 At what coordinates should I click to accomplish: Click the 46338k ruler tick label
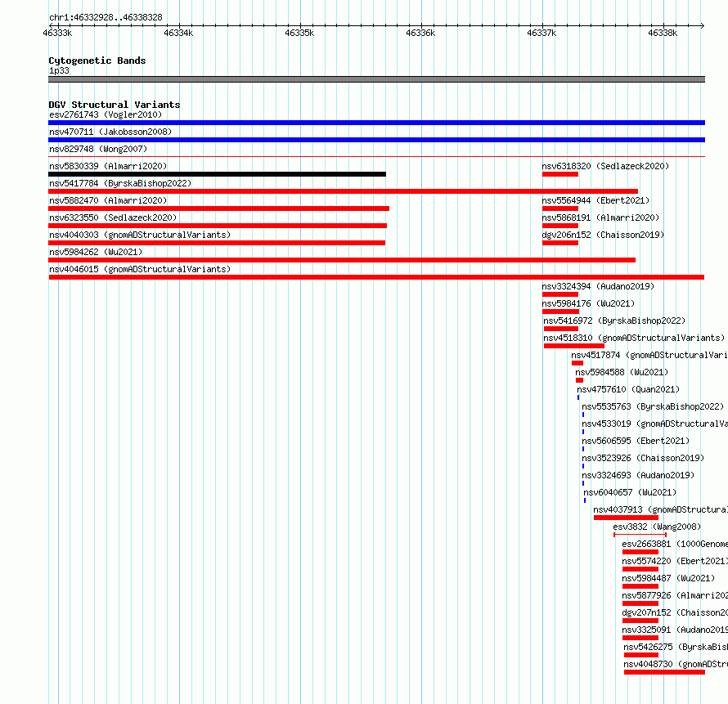[663, 33]
